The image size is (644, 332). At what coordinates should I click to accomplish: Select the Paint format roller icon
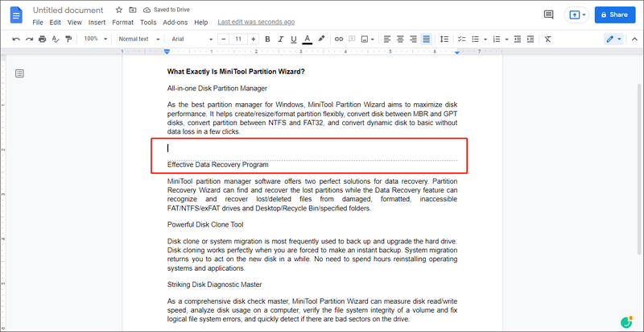click(x=68, y=39)
